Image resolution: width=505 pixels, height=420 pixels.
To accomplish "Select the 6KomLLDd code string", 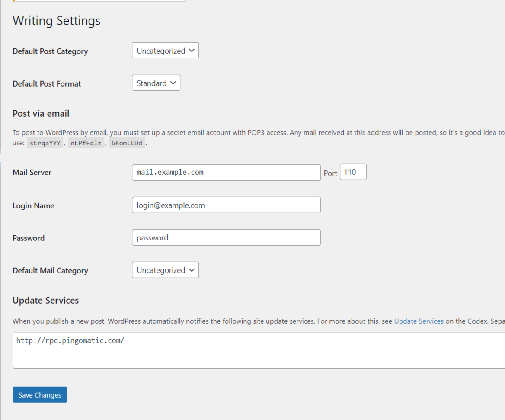I will point(127,143).
